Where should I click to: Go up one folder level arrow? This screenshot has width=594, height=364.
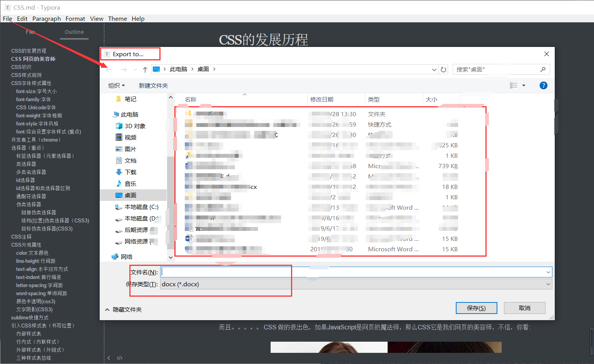tap(145, 70)
